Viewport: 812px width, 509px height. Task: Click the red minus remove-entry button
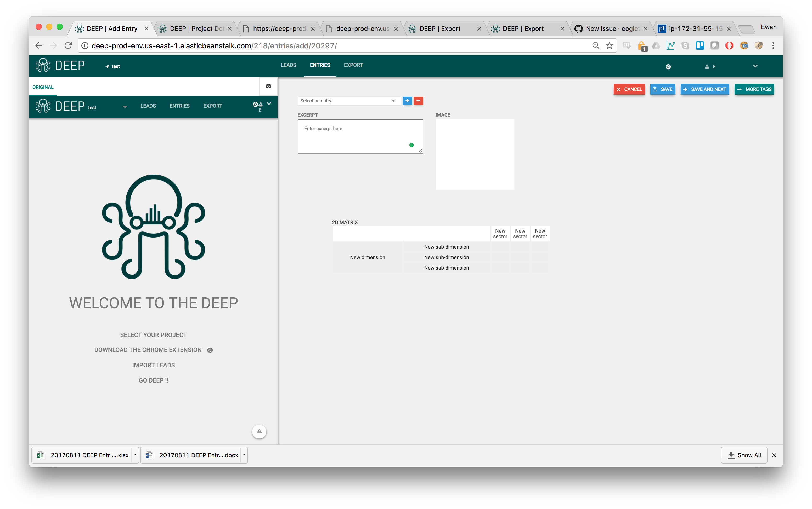point(418,101)
